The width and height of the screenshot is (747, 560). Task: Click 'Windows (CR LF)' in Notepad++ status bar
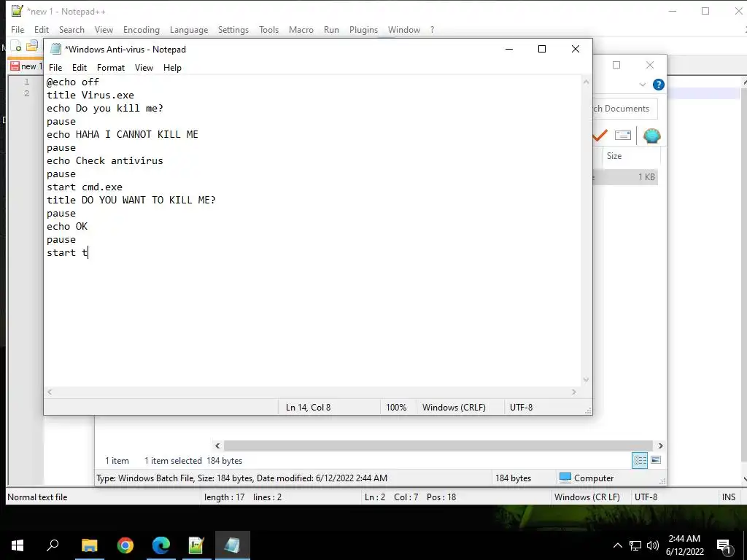587,497
